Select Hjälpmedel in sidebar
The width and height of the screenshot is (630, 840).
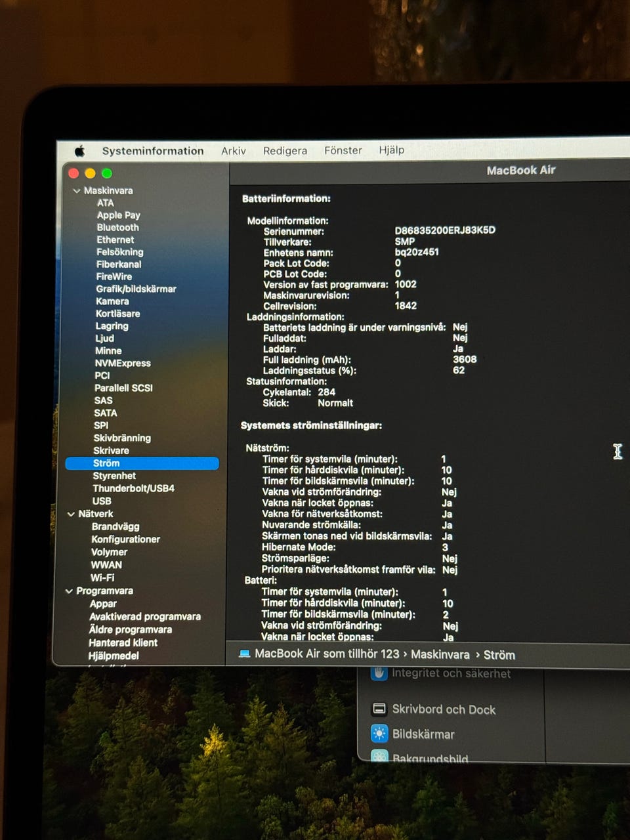[114, 656]
